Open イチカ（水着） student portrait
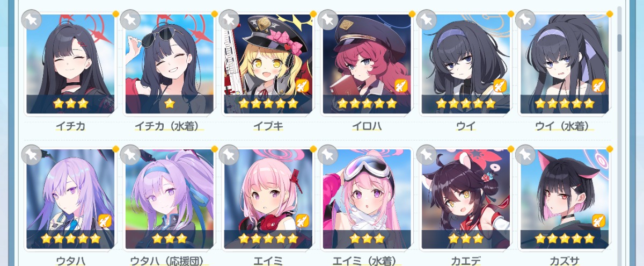The image size is (644, 266). [x=170, y=64]
